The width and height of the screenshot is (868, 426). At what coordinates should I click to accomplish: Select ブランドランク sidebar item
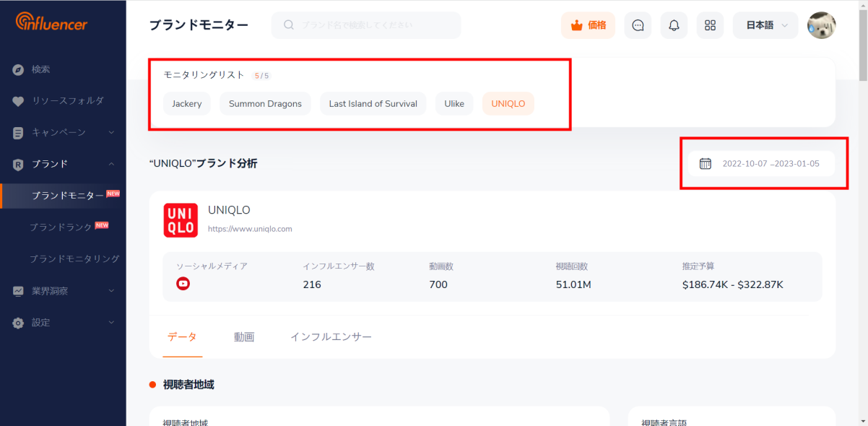[x=61, y=227]
